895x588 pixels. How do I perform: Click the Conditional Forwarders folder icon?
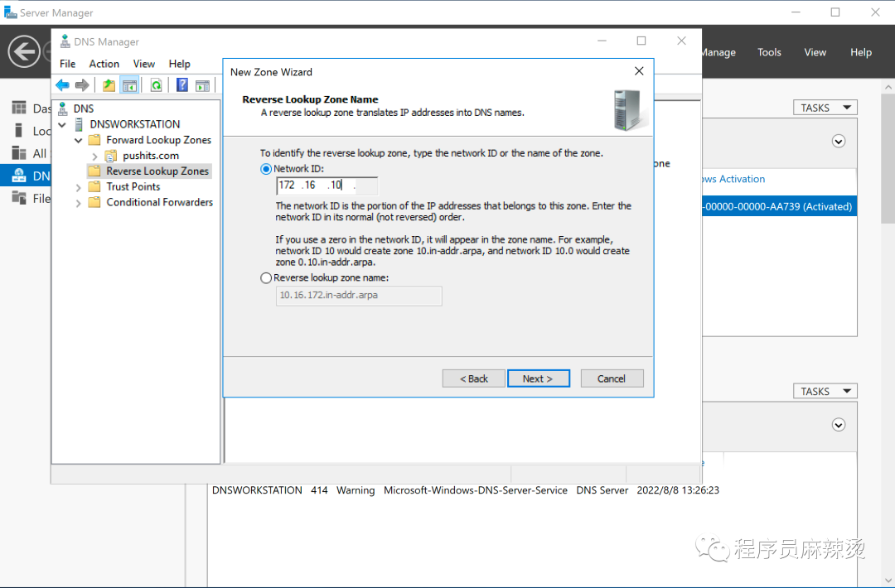94,202
